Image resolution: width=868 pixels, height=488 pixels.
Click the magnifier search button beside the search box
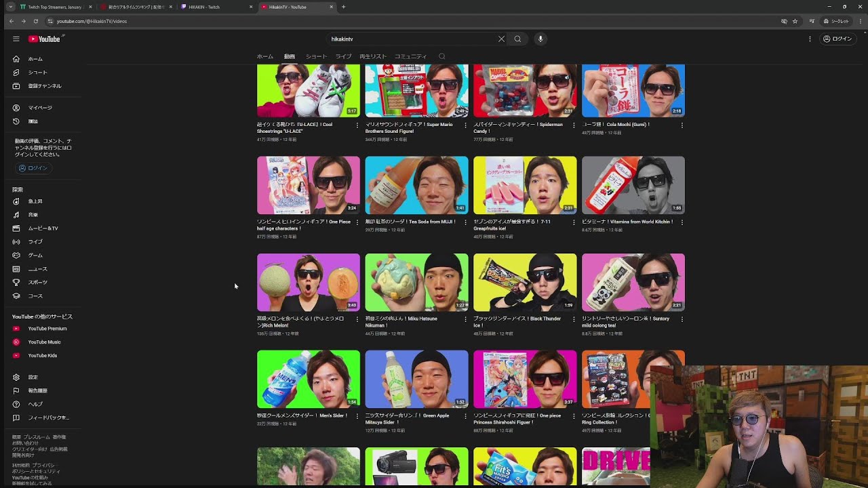tap(517, 39)
